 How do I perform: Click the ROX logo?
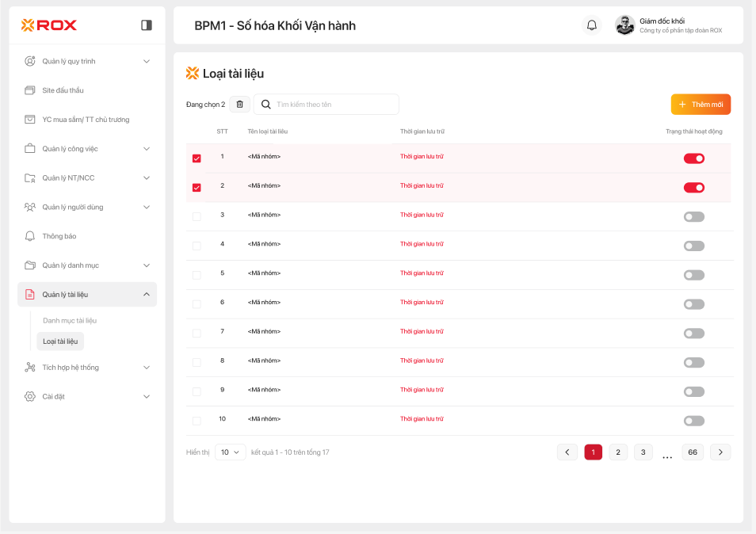click(49, 25)
